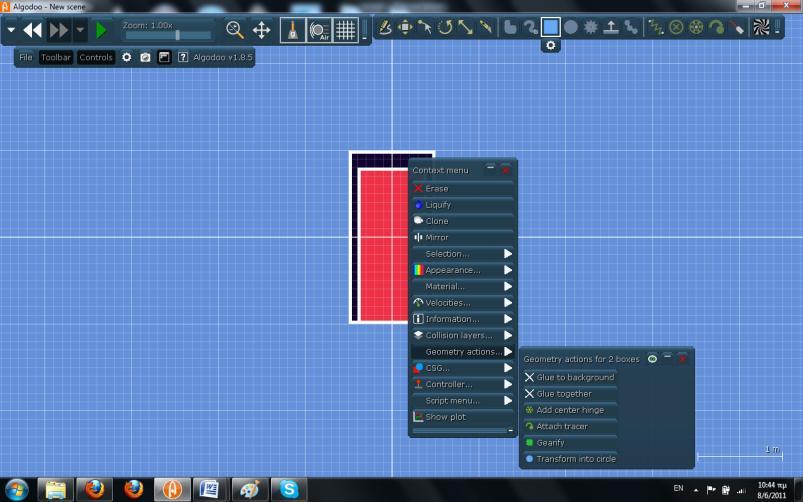The image size is (803, 502).
Task: Select the Texture swirl tool
Action: (761, 27)
